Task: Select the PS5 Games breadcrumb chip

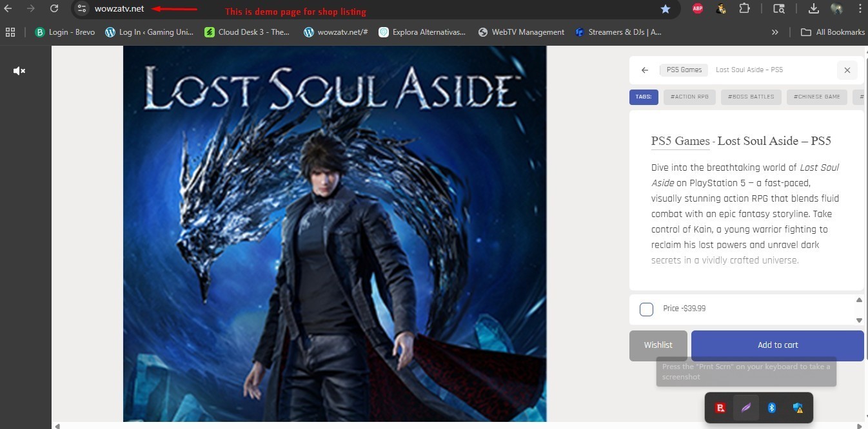Action: [x=684, y=70]
